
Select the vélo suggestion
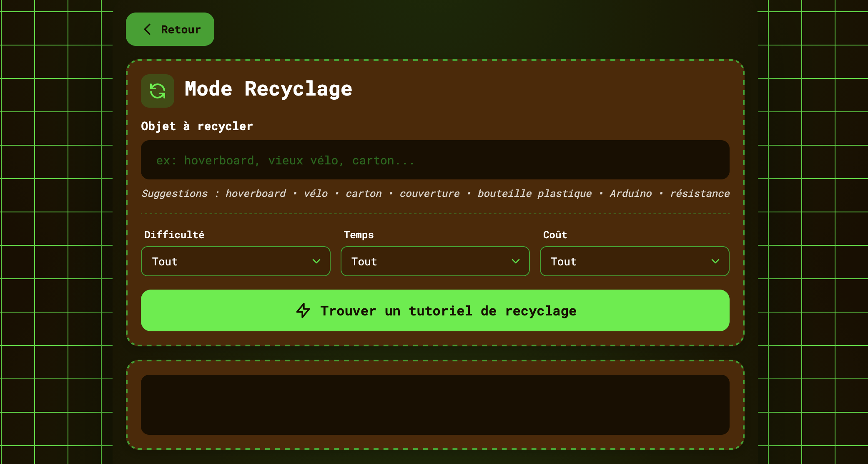pos(316,194)
